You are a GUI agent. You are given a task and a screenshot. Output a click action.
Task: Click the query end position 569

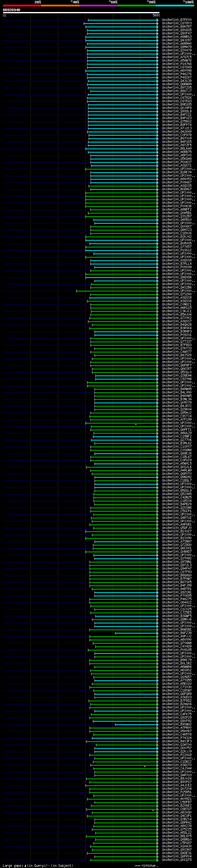[155, 15]
